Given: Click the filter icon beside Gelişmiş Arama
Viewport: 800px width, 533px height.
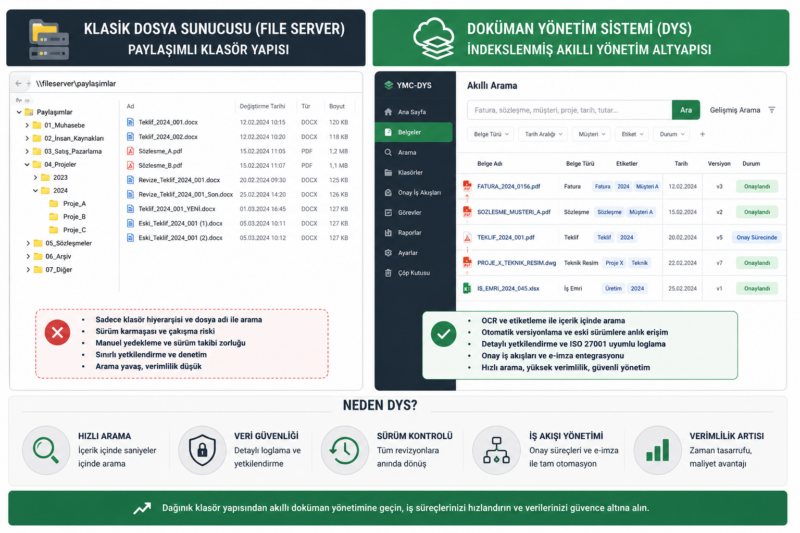Looking at the screenshot, I should coord(772,110).
